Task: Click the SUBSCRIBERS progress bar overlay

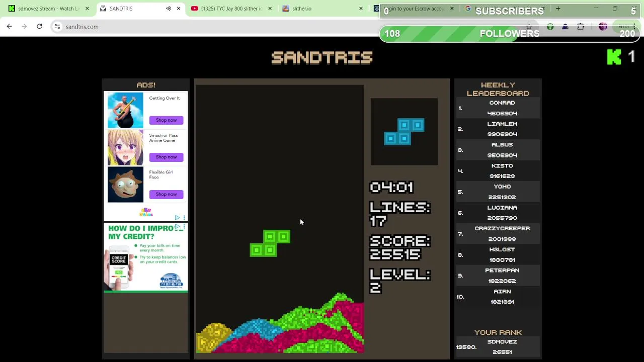Action: click(510, 11)
